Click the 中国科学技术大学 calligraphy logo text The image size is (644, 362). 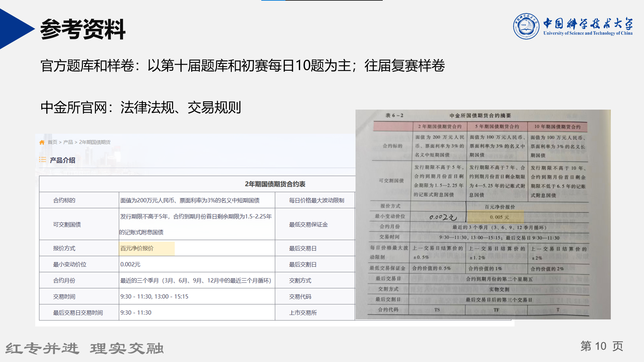[588, 23]
